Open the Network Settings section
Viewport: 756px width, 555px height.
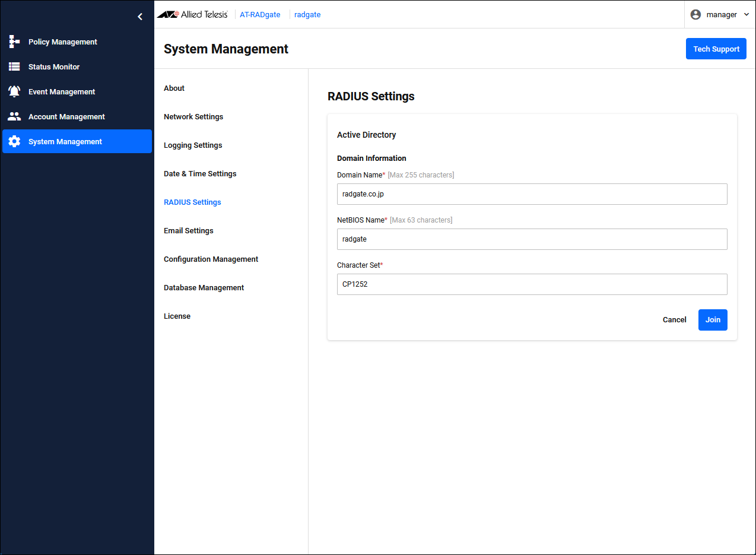tap(193, 117)
